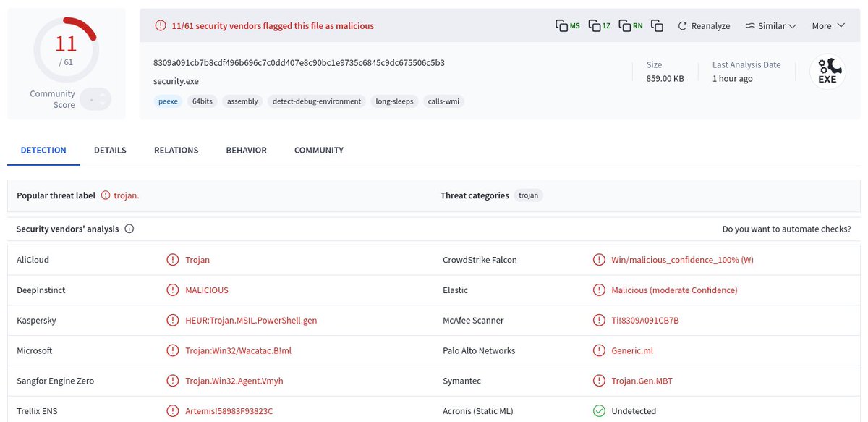Click the MS copy icon
Screen dimensions: 868x422
[568, 25]
